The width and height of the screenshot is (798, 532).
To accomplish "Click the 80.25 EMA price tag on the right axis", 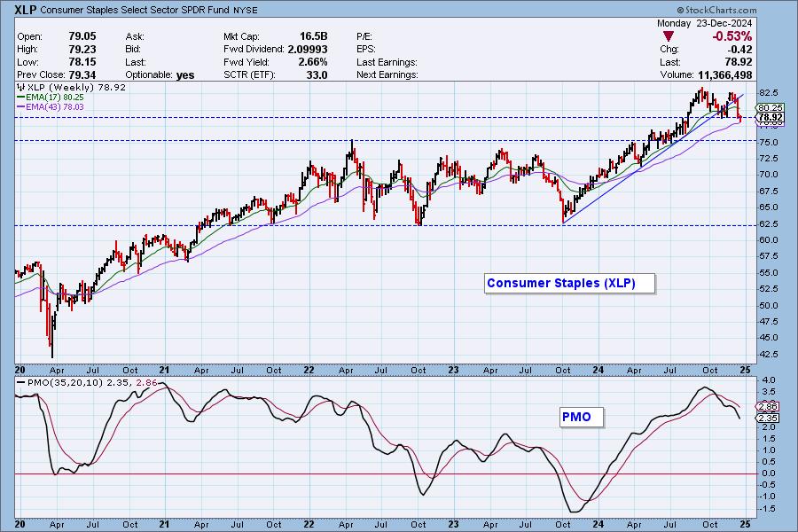I will (770, 107).
